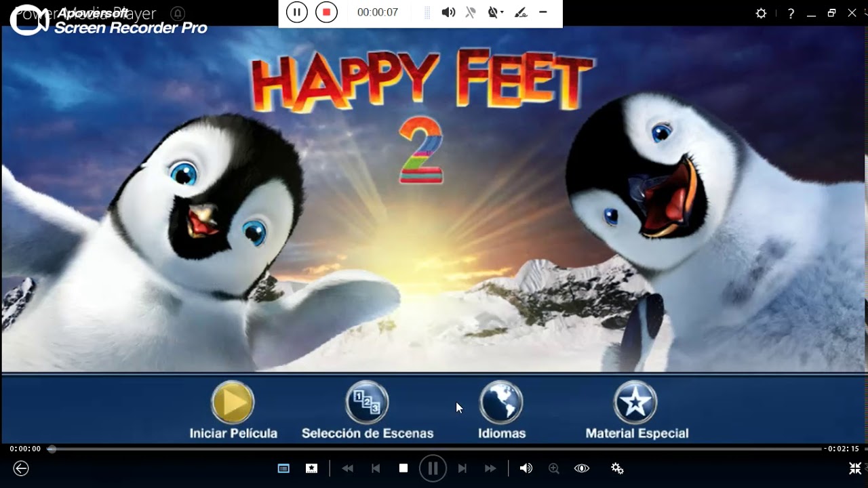Stop the screen recording with red square
868x488 pixels.
[x=326, y=12]
